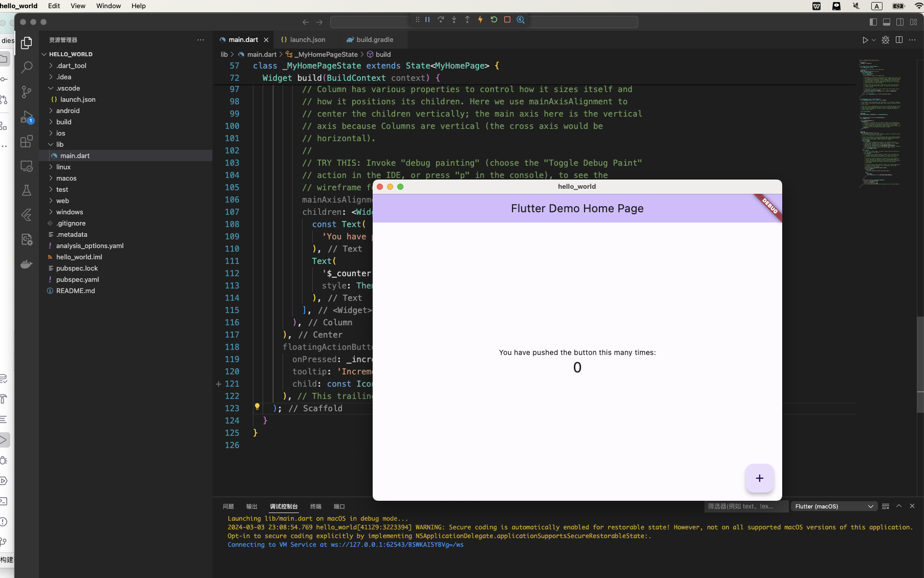Click the debug console filter field

(746, 506)
